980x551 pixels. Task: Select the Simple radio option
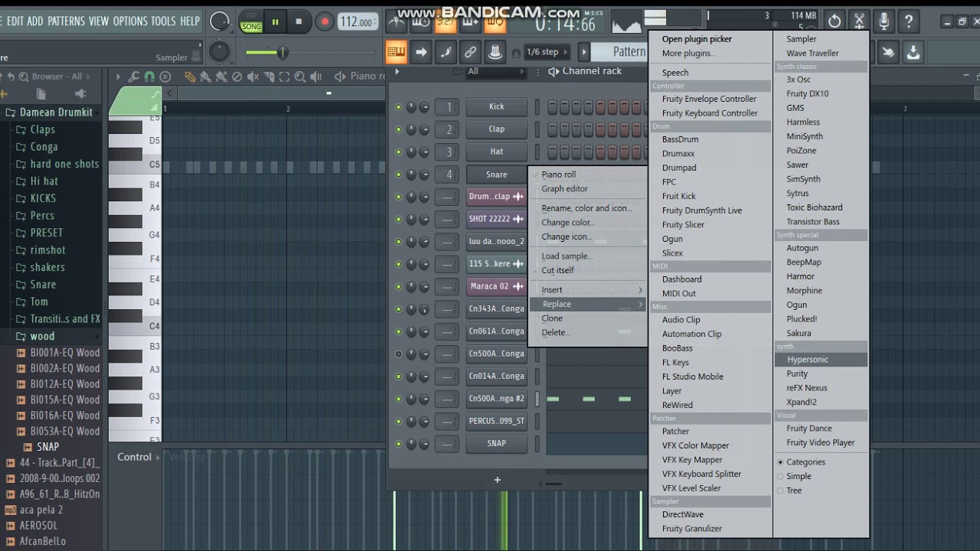click(794, 476)
